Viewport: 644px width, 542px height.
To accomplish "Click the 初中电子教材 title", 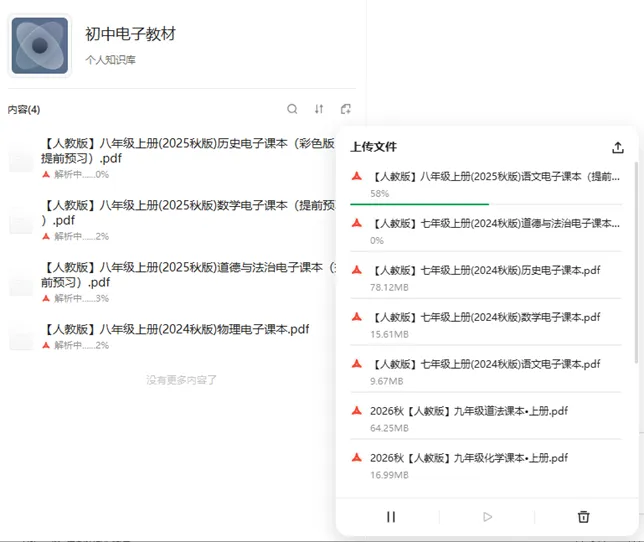I will coord(131,34).
